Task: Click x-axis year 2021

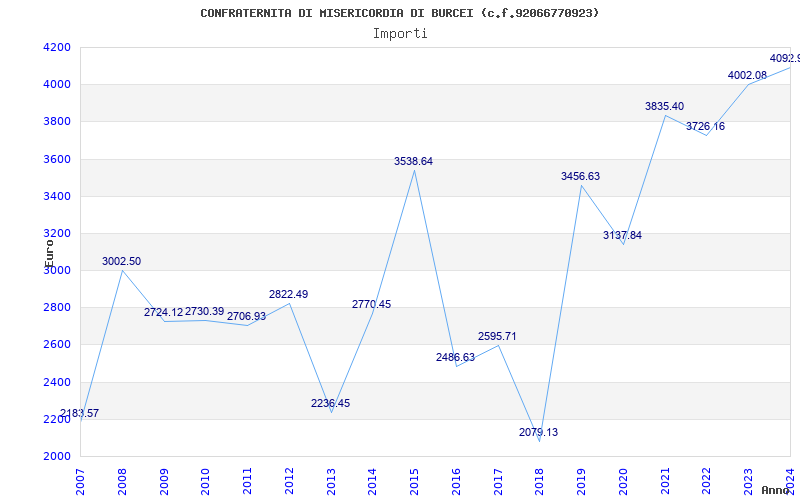Action: point(665,481)
